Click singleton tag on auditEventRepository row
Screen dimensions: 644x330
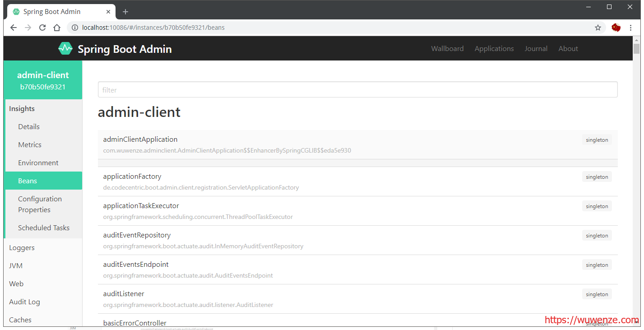click(597, 236)
